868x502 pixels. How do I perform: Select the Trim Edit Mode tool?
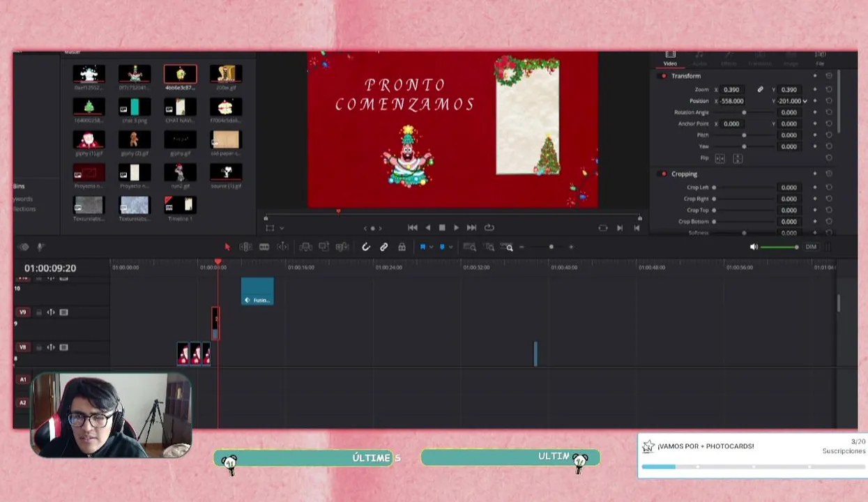tap(245, 247)
